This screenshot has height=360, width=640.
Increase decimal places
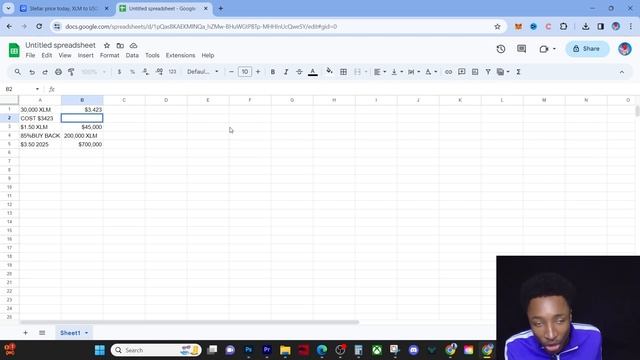(x=159, y=72)
